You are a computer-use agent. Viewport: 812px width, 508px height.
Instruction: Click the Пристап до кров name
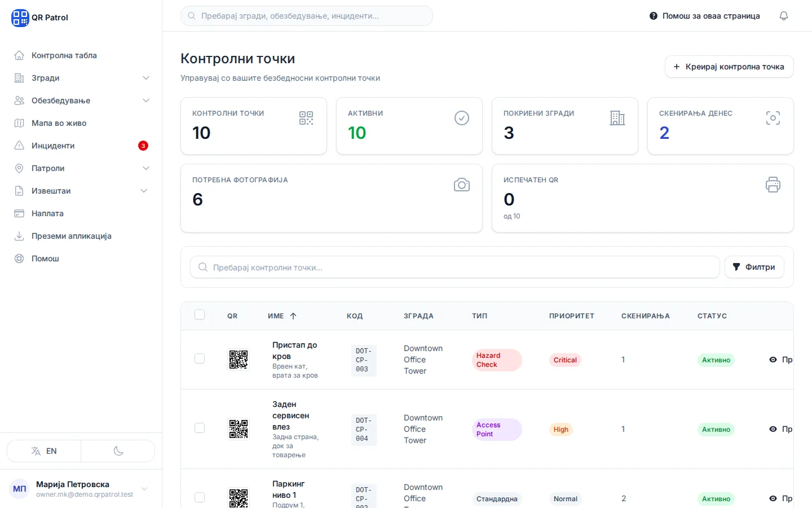pos(295,351)
